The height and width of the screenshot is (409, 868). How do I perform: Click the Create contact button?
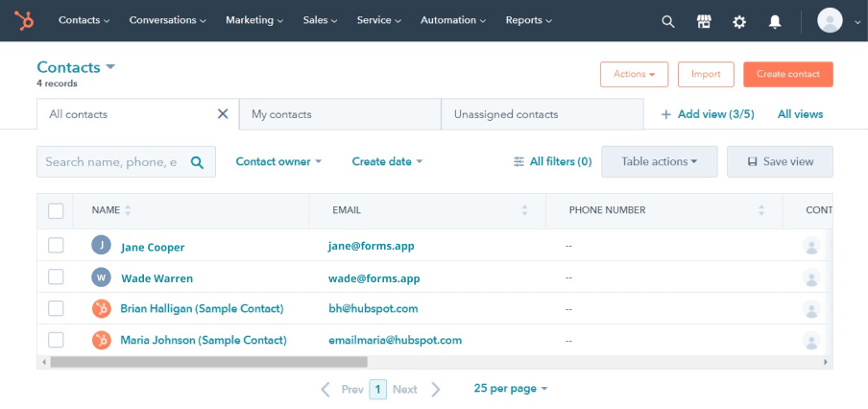click(x=787, y=75)
